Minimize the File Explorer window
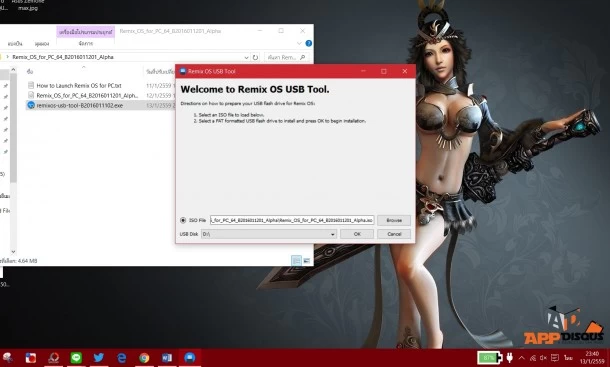Image resolution: width=610 pixels, height=367 pixels. [260, 30]
